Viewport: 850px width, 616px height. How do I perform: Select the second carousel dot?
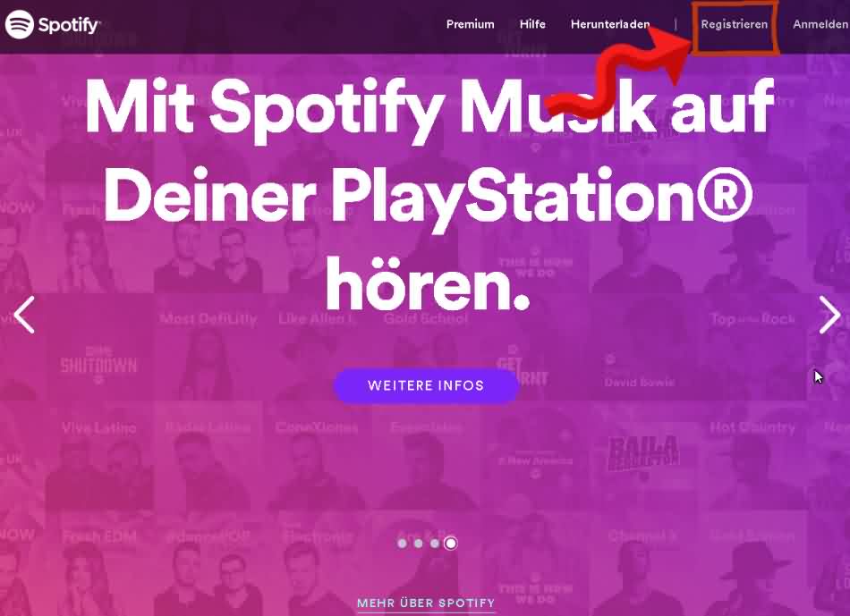click(418, 543)
